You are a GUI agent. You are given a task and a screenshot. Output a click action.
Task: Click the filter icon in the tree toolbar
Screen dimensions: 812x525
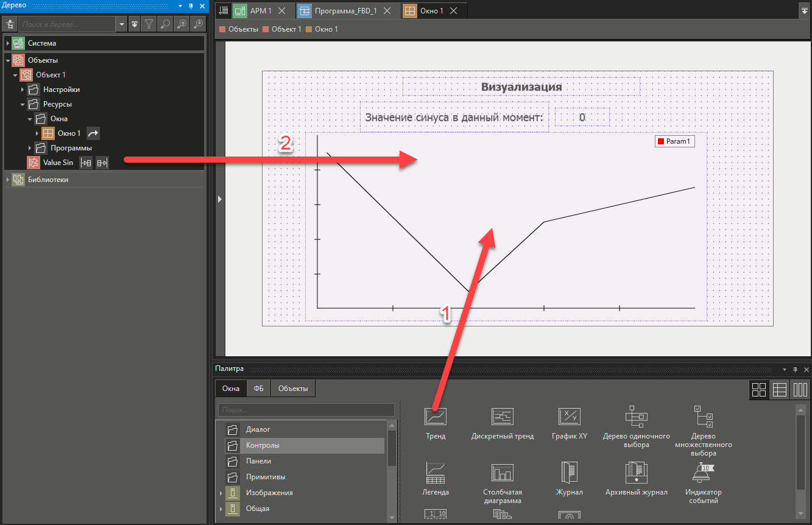[x=150, y=24]
